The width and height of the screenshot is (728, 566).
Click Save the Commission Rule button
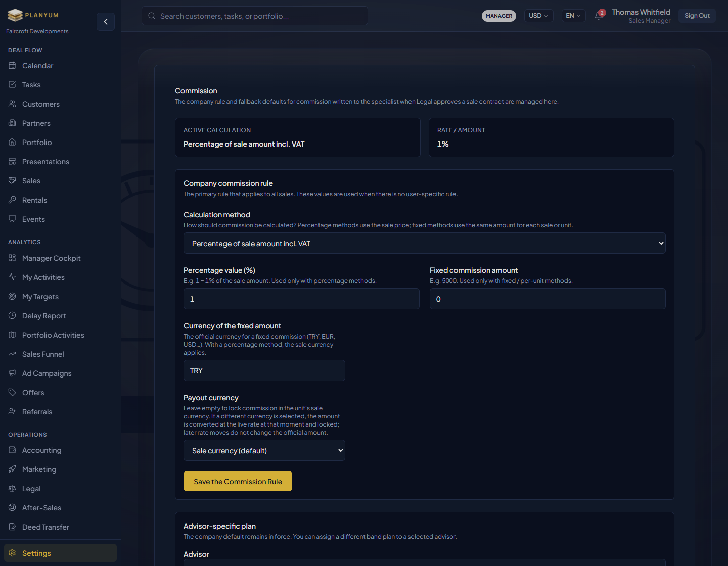(238, 482)
